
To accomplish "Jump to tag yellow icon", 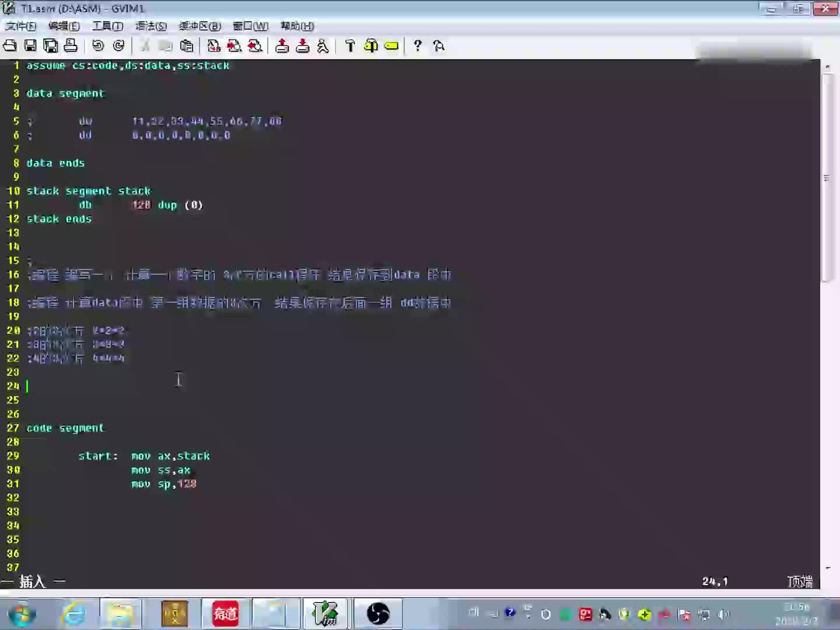I will tap(391, 45).
